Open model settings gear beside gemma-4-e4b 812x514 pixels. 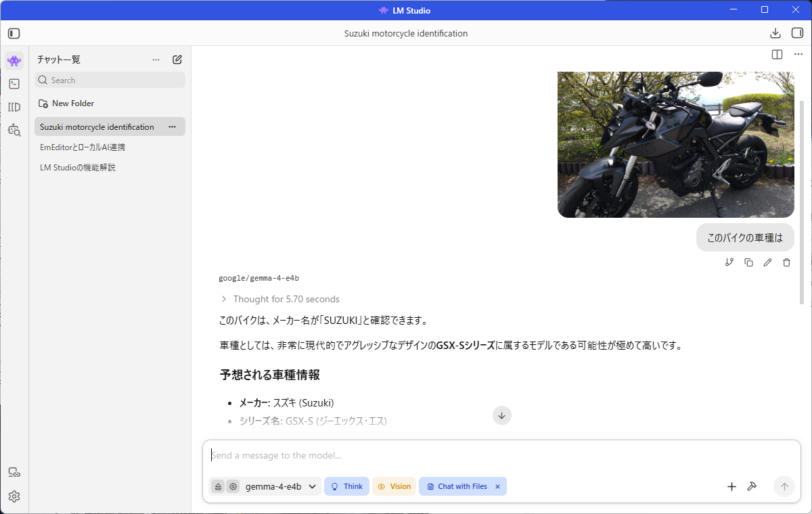[233, 486]
